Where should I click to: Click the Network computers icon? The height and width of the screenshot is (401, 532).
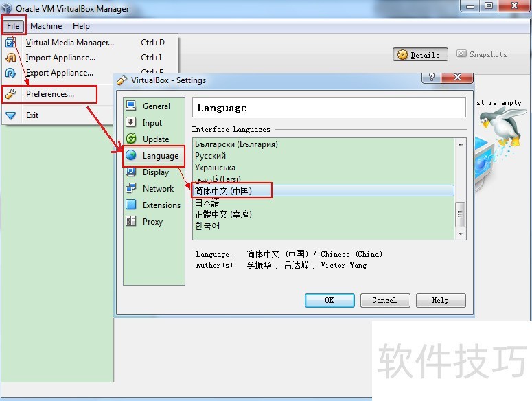click(x=131, y=188)
